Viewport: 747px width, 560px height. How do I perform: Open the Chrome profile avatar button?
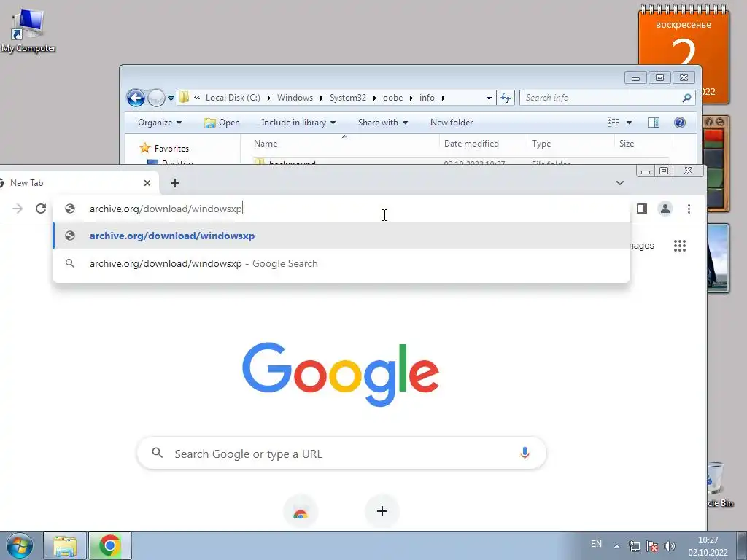pyautogui.click(x=665, y=209)
